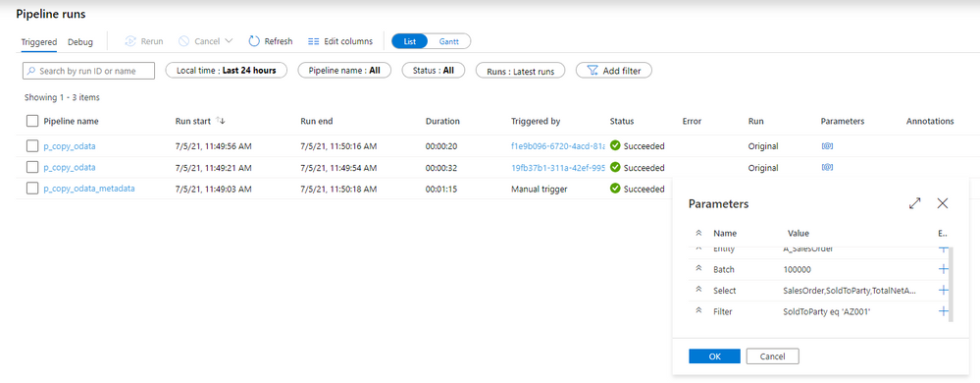Viewport: 980px width, 383px height.
Task: Collapse the Select parameter row chevron
Action: click(698, 291)
